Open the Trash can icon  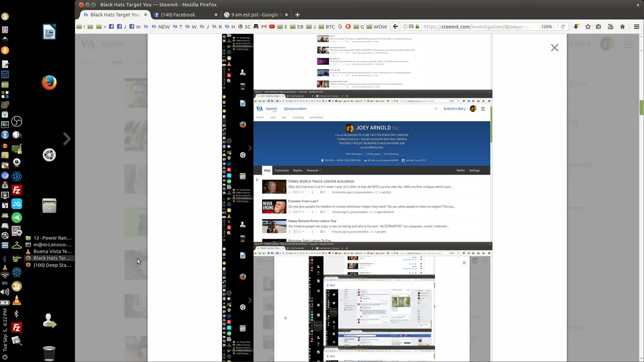click(x=49, y=353)
